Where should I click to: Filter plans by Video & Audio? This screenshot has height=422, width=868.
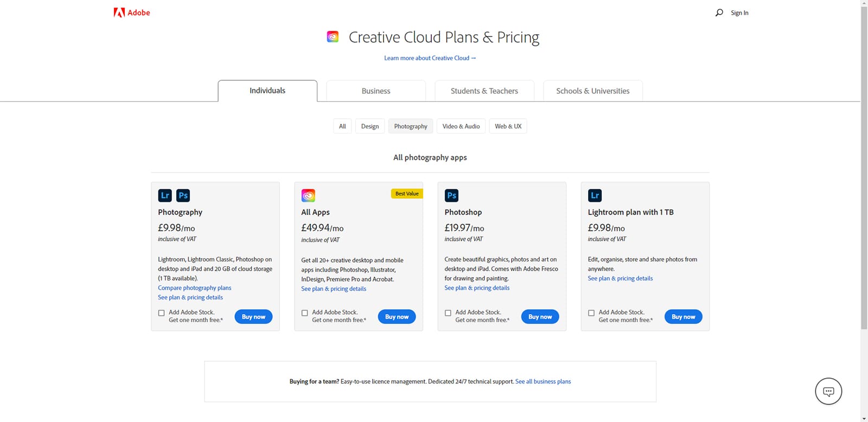click(x=461, y=126)
